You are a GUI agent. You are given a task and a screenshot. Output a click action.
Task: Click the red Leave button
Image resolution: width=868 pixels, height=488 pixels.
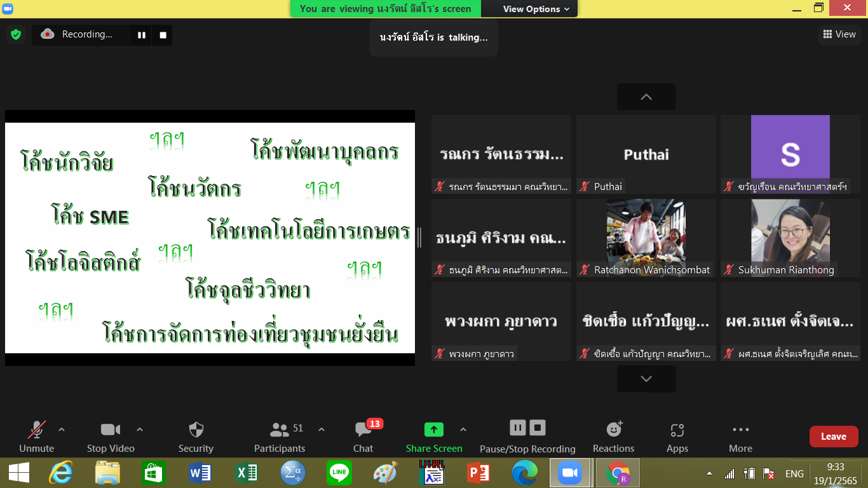tap(834, 437)
